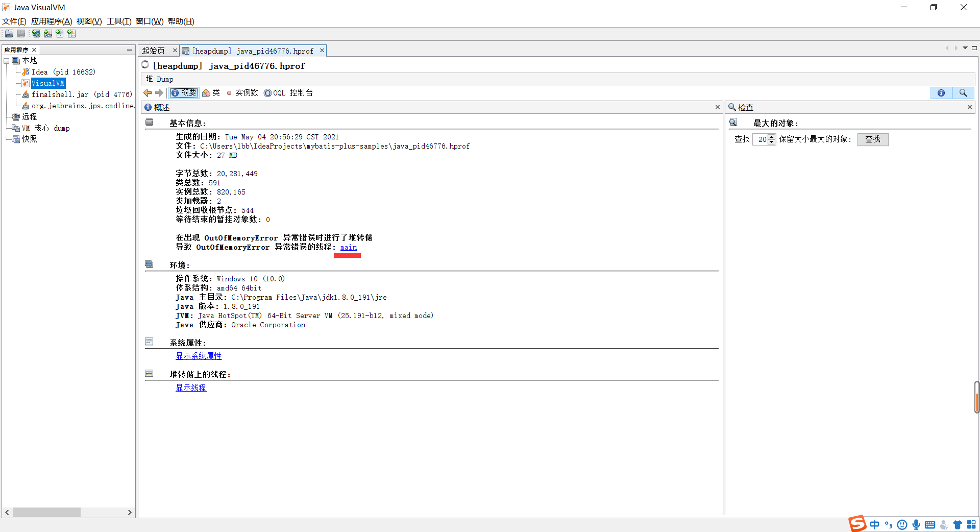Click the 查找 button for largest objects
The image size is (980, 532).
[x=873, y=139]
